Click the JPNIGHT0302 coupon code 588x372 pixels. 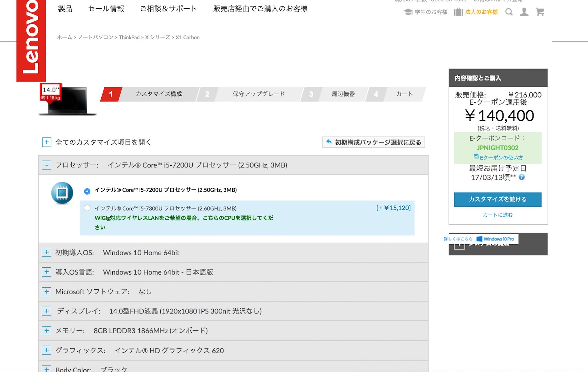coord(498,148)
